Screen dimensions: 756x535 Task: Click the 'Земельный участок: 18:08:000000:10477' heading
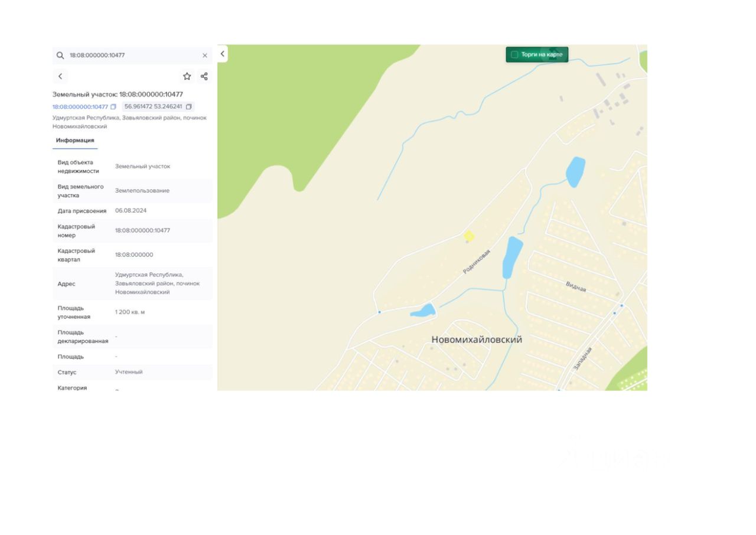coord(118,94)
